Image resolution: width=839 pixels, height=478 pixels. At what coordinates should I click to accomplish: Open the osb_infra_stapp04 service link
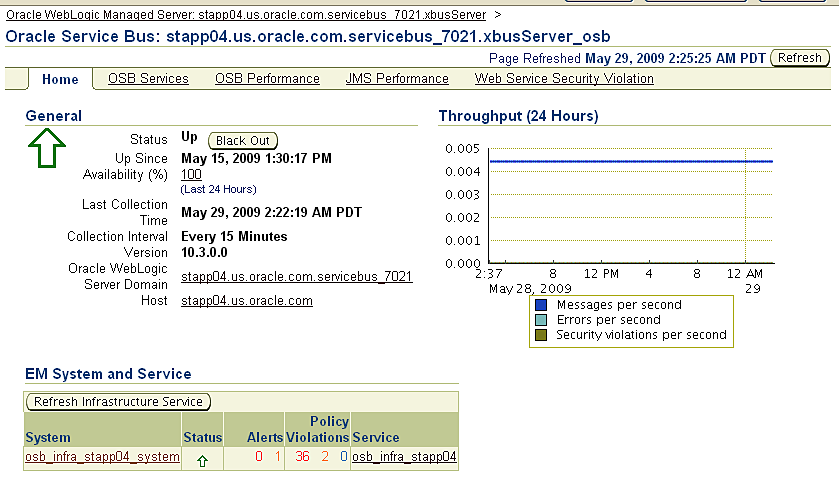404,457
